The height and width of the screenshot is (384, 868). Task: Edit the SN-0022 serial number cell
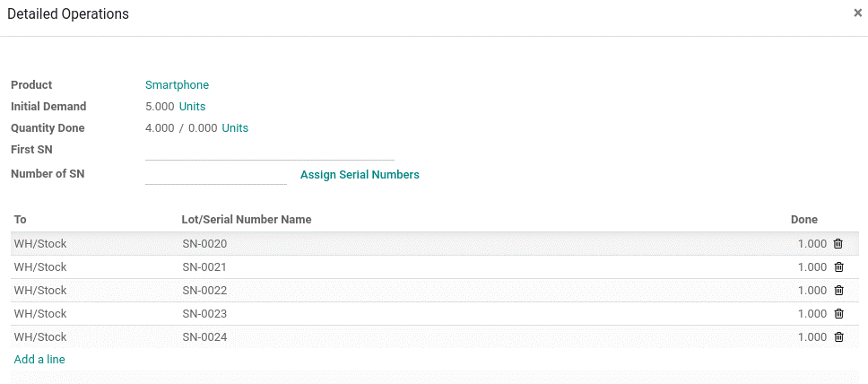(204, 291)
